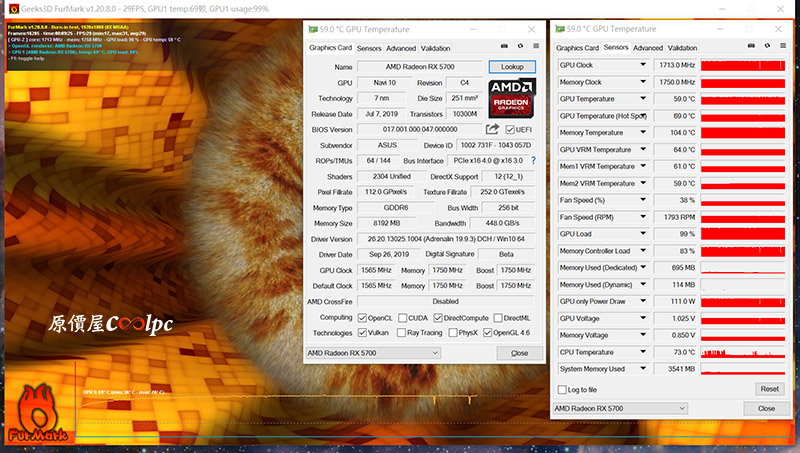The height and width of the screenshot is (453, 800).
Task: Open Validation tab in the Sensors window
Action: pos(682,48)
